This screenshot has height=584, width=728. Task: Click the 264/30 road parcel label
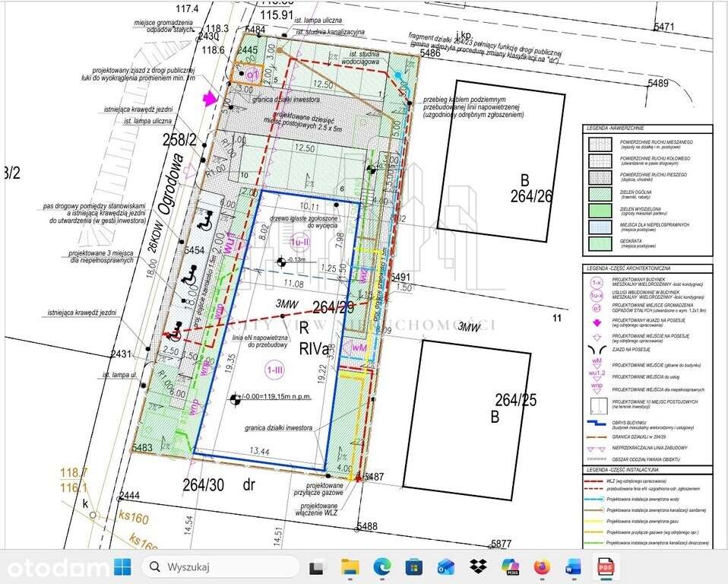pyautogui.click(x=204, y=484)
